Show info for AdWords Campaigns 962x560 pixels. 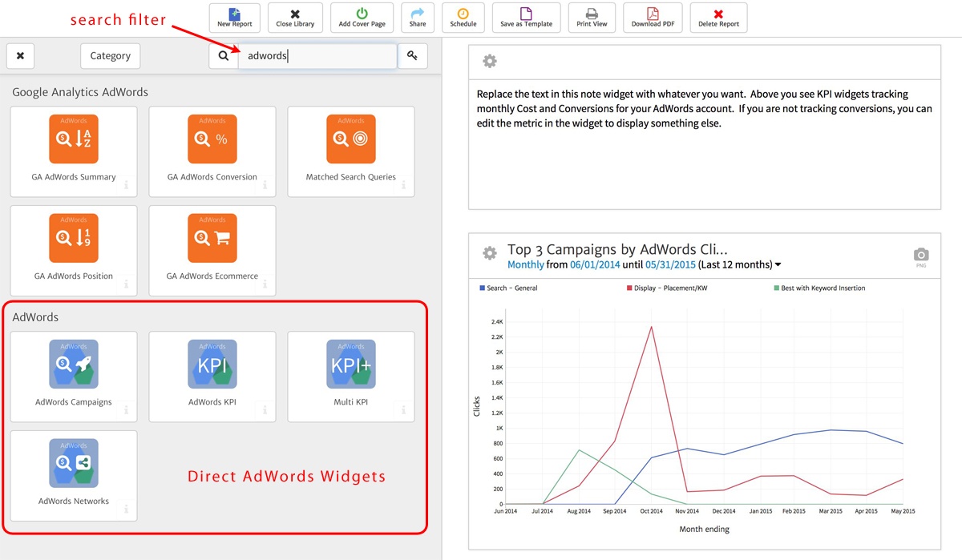tap(126, 410)
